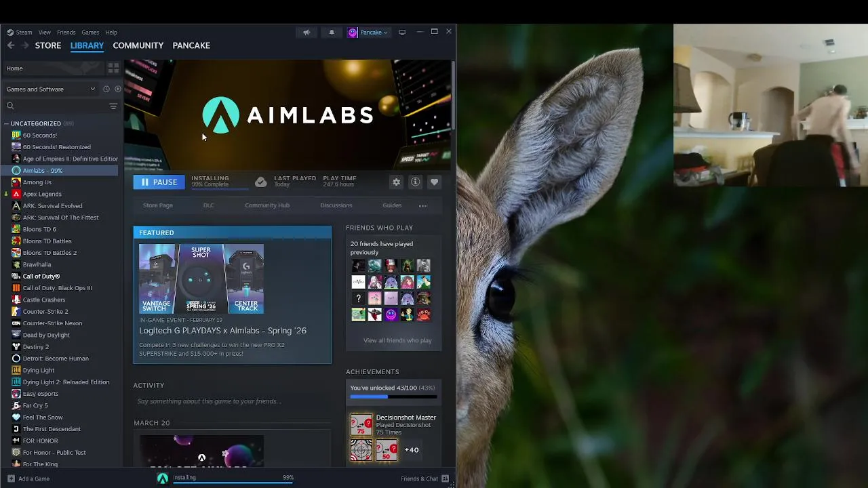
Task: Open Aimlabs Store Page link
Action: pyautogui.click(x=158, y=205)
